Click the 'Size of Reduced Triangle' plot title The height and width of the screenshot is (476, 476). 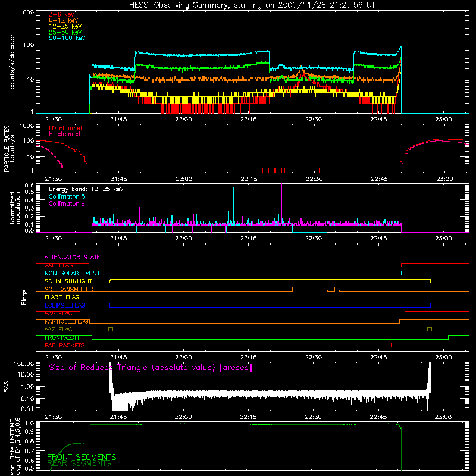(151, 368)
